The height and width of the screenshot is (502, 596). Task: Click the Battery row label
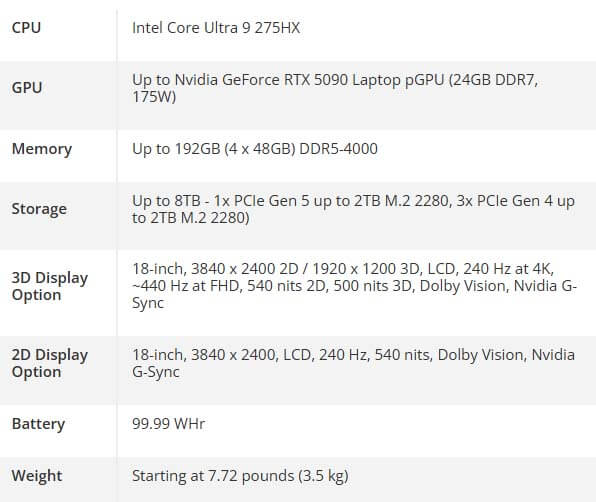coord(38,424)
